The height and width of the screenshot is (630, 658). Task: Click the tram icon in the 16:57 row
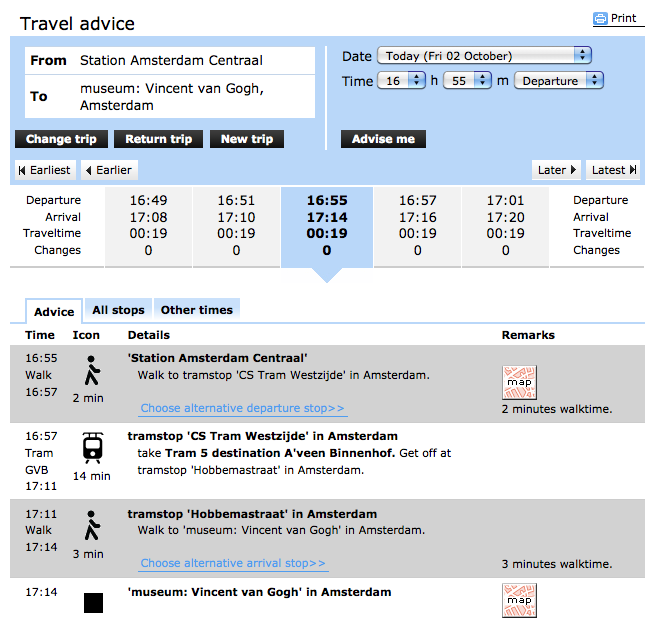92,449
